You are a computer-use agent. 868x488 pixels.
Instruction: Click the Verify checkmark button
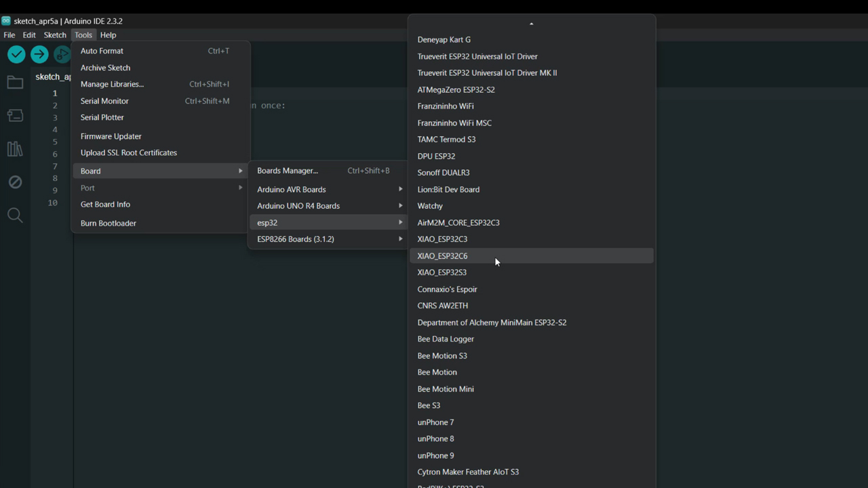pos(16,54)
